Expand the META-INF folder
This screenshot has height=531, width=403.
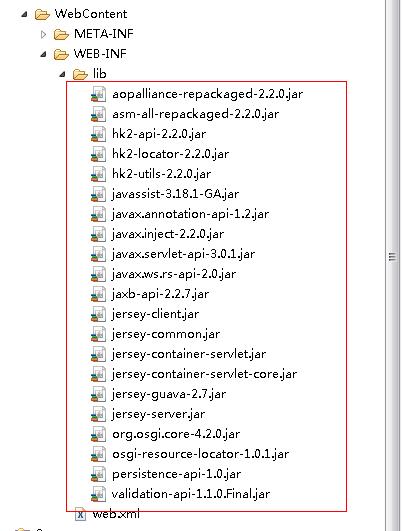point(43,34)
